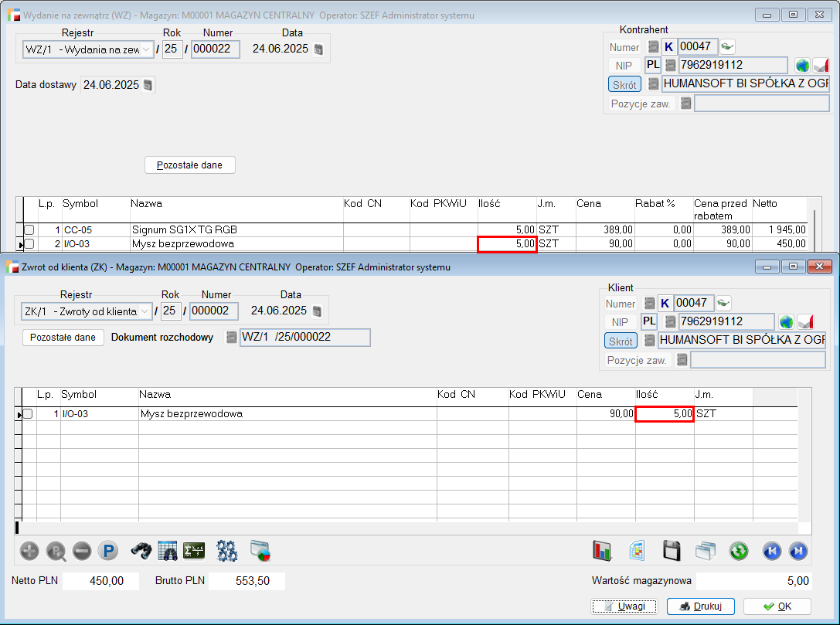Click Brutto PLN value 553,50
This screenshot has width=840, height=625.
pos(247,581)
